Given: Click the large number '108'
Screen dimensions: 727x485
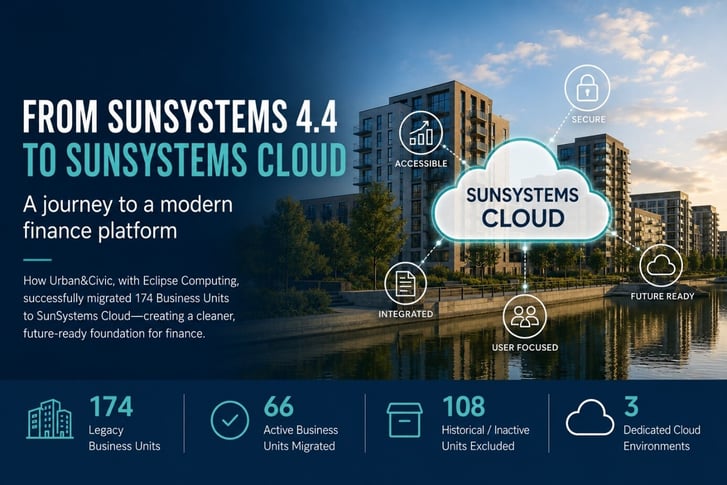Looking at the screenshot, I should coord(464,407).
